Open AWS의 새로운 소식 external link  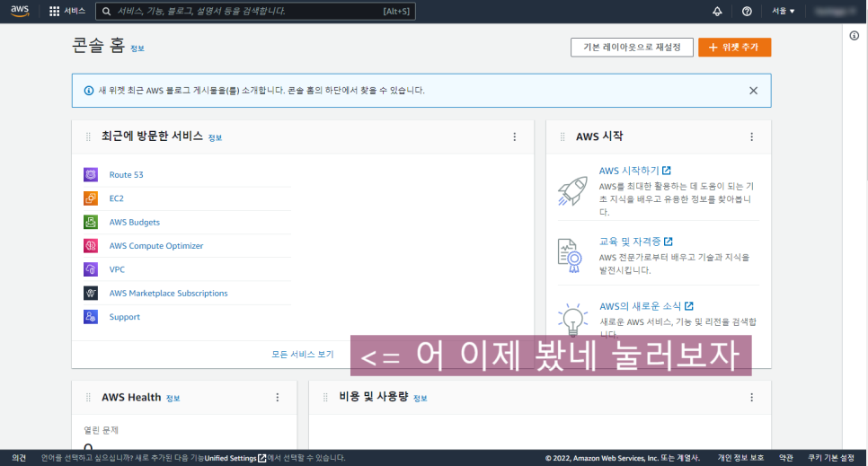(646, 306)
